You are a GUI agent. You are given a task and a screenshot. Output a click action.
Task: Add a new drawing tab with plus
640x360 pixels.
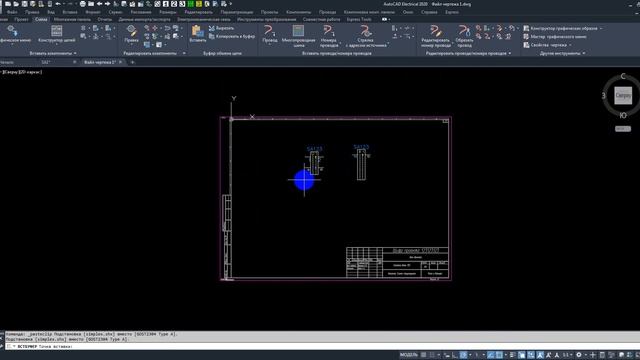132,62
